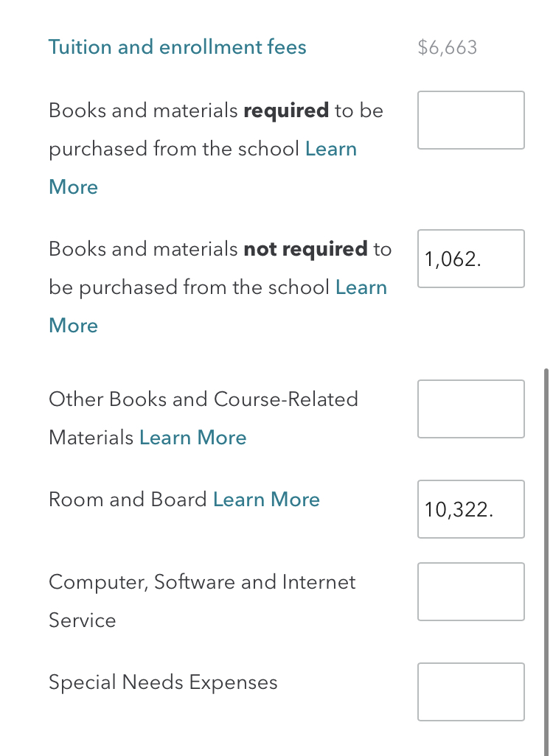The image size is (553, 756).
Task: Click the $6,663 tuition amount
Action: click(x=447, y=48)
